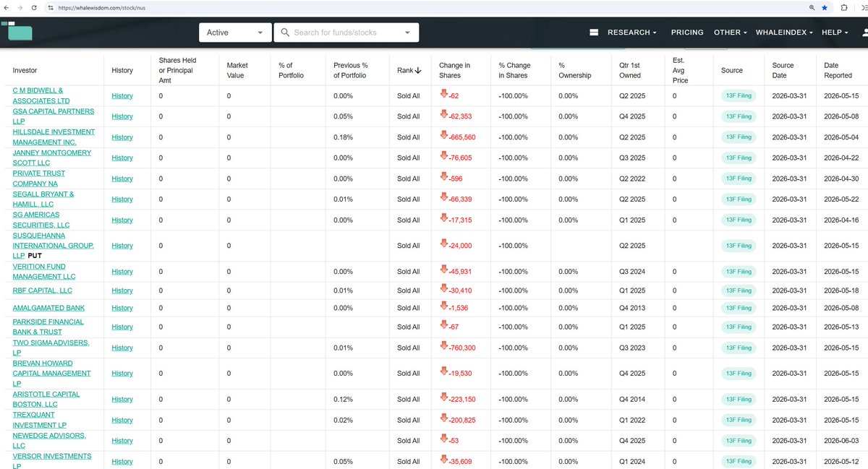Viewport: 868px width, 469px height.
Task: Click 13F Filing badge for SG AMERICAS SECURITIES
Action: coord(739,220)
